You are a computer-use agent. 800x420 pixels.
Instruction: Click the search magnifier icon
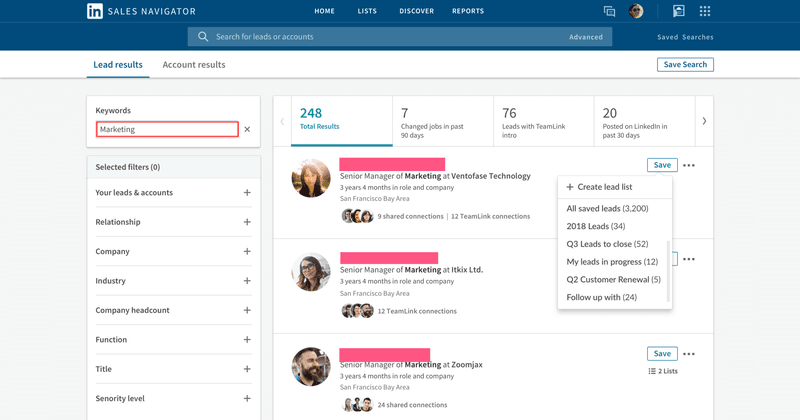(x=203, y=37)
